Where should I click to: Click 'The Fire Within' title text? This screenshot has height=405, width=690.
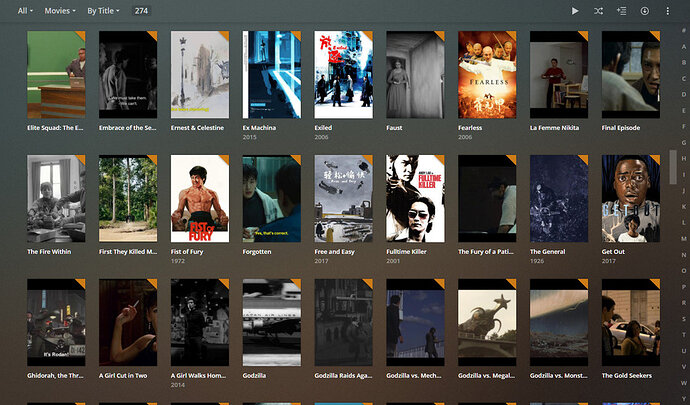(49, 251)
